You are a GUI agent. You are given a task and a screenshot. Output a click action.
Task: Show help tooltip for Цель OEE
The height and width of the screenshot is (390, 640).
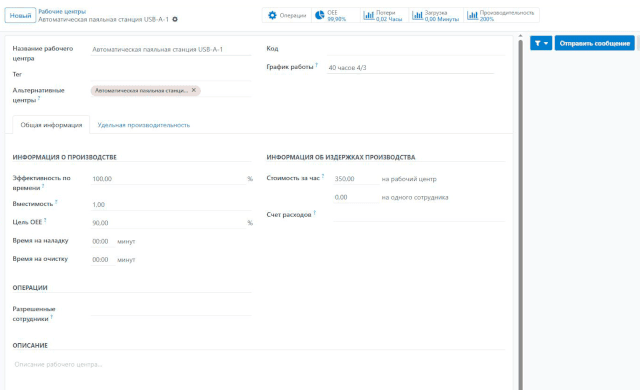[x=45, y=220]
